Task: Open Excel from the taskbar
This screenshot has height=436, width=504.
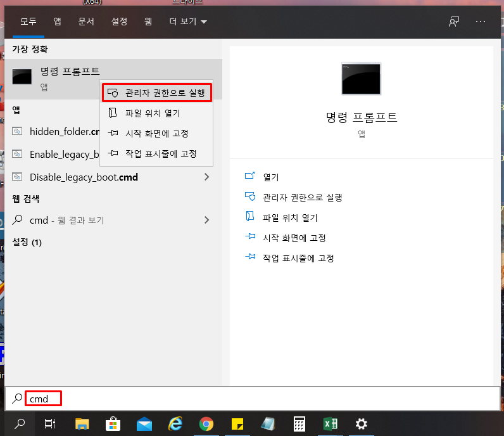Action: (330, 424)
